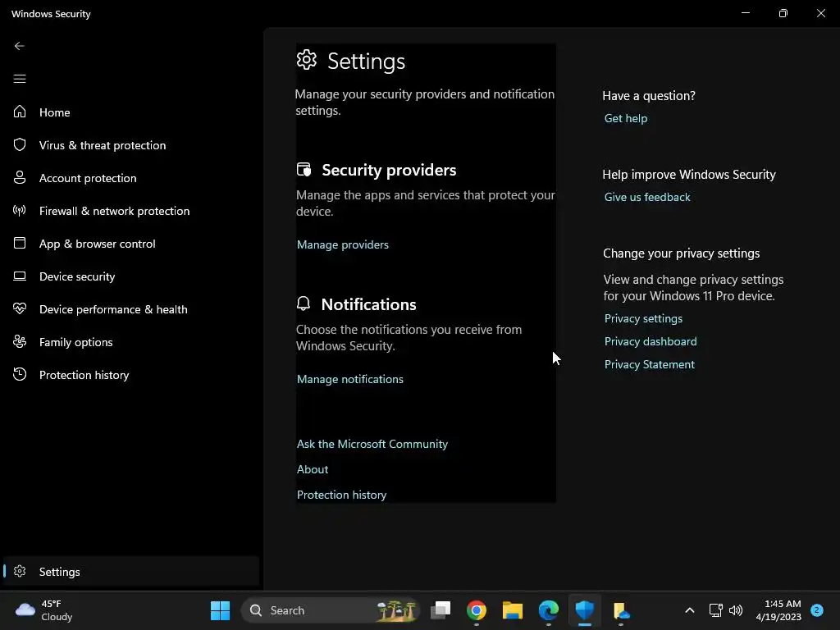This screenshot has height=630, width=840.
Task: Open Protection history from sidebar
Action: click(84, 374)
